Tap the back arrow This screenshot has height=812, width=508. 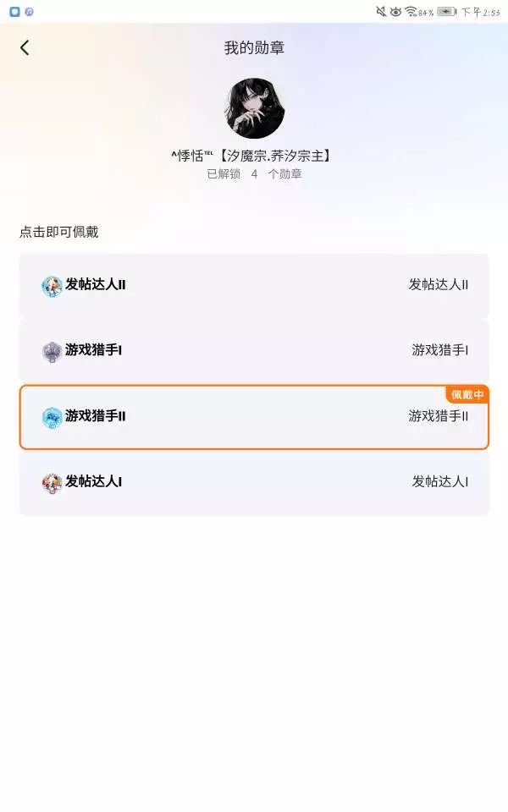coord(25,47)
